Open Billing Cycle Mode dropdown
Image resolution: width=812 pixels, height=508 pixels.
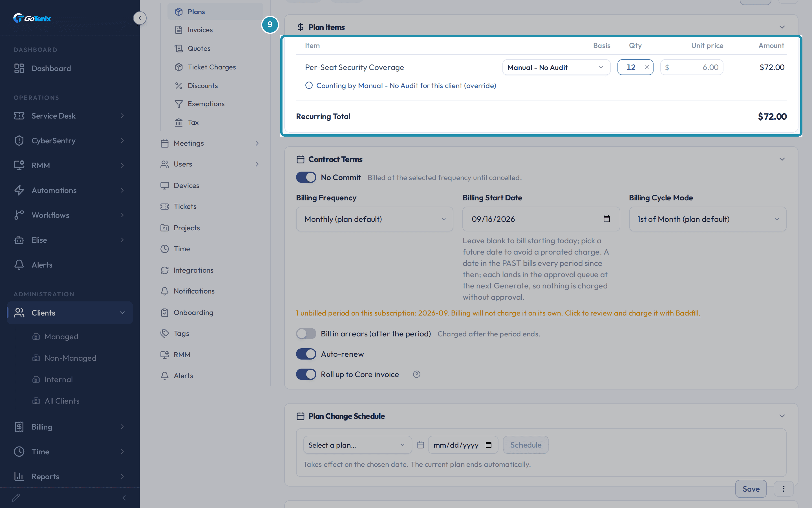708,219
